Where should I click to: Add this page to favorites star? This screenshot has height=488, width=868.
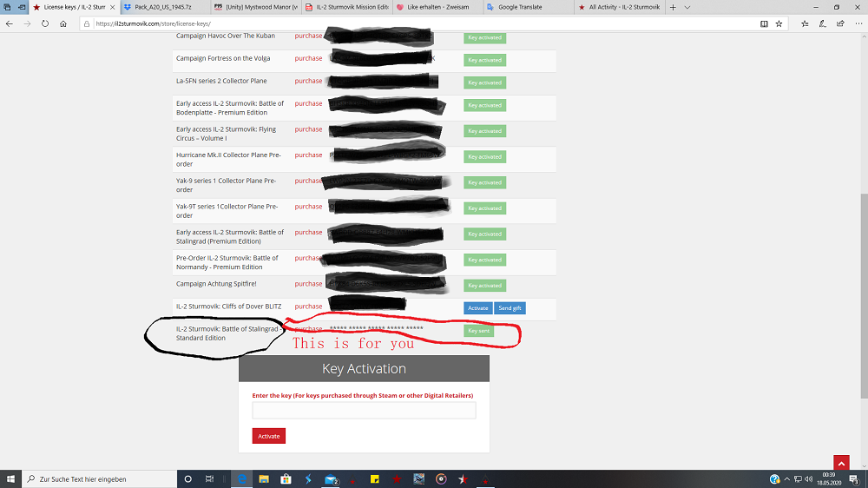tap(779, 23)
